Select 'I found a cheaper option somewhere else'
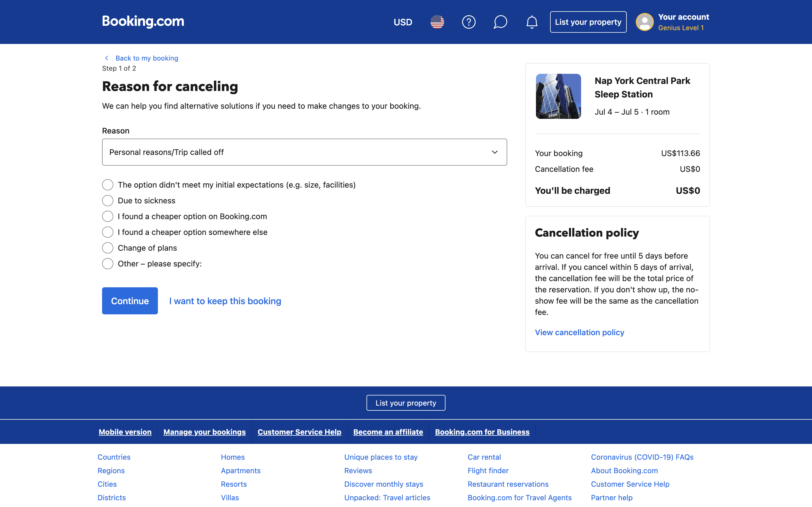This screenshot has height=507, width=812. (x=108, y=232)
